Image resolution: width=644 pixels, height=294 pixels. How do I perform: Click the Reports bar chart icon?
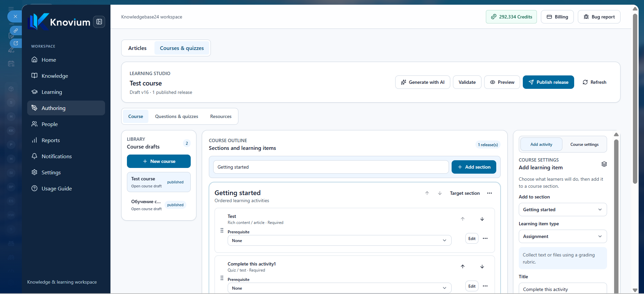click(x=34, y=140)
